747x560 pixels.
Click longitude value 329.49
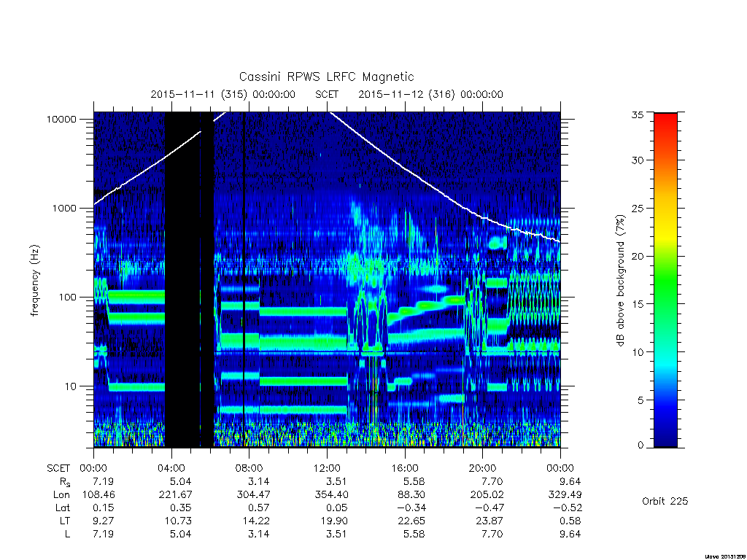(565, 495)
